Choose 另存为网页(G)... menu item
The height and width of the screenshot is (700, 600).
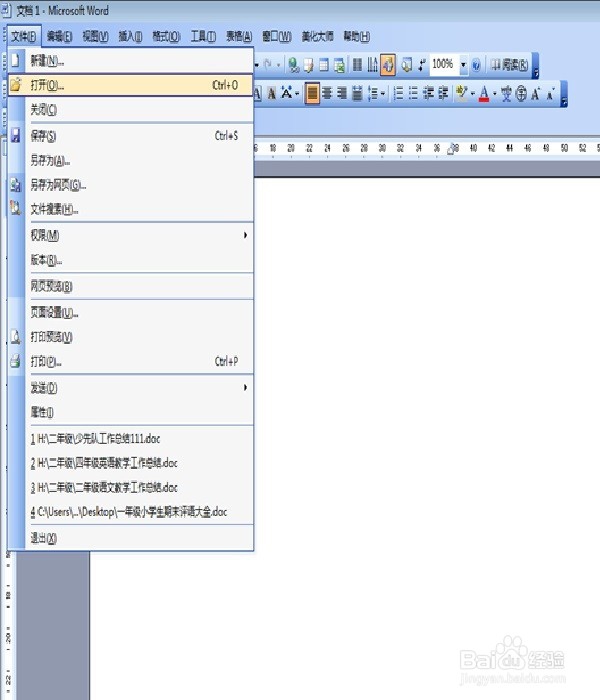(x=131, y=185)
